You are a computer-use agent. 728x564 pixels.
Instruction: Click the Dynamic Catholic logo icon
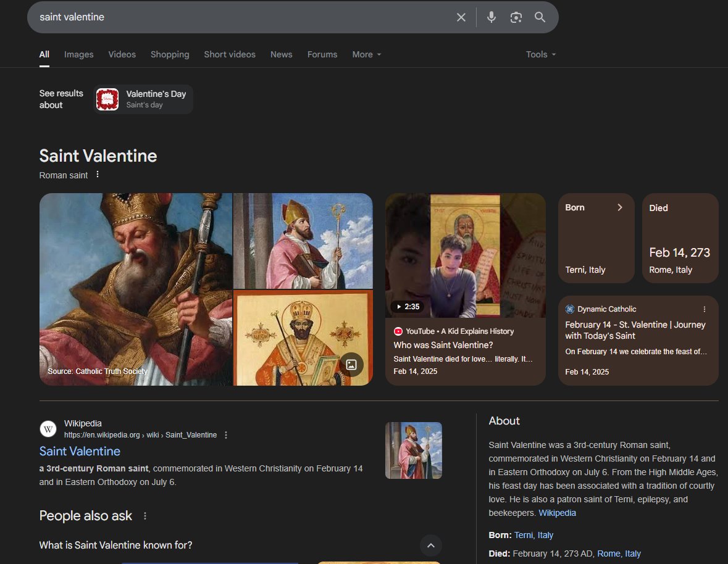tap(570, 309)
